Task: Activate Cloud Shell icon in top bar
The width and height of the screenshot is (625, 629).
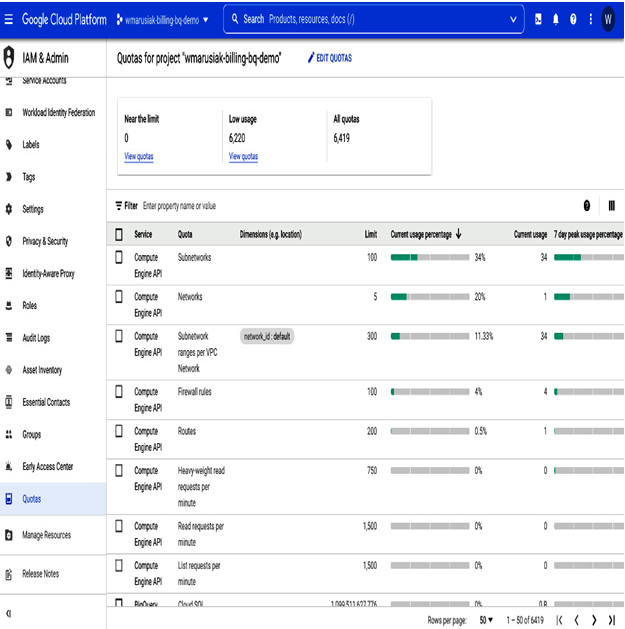Action: 538,19
